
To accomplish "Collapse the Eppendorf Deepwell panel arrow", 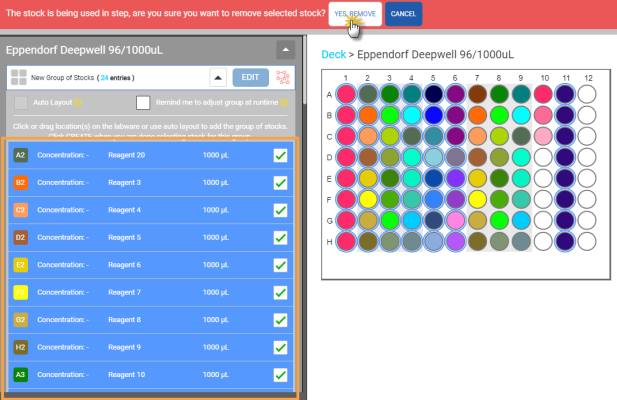I will [285, 49].
